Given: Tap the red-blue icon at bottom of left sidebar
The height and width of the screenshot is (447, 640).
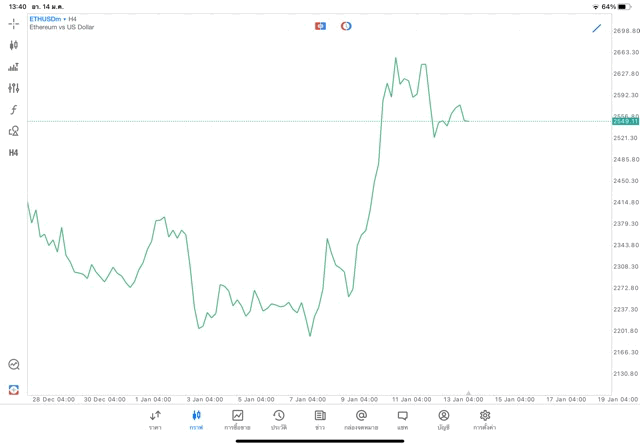Looking at the screenshot, I should 14,389.
